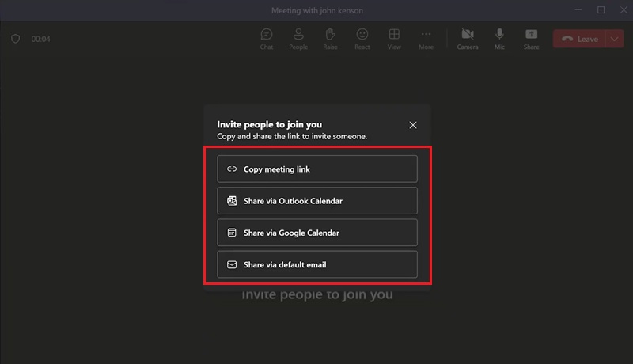The height and width of the screenshot is (364, 633).
Task: Select Share via Google Calendar
Action: [316, 233]
